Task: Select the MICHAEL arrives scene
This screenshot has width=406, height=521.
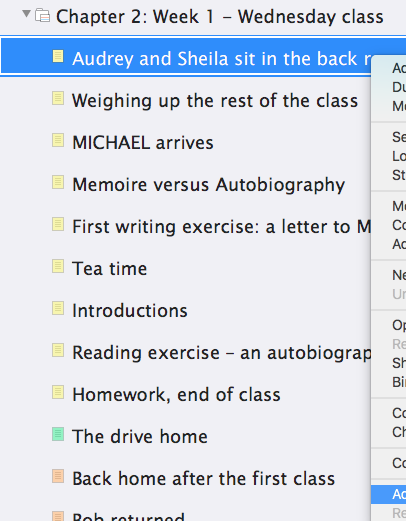Action: (143, 143)
